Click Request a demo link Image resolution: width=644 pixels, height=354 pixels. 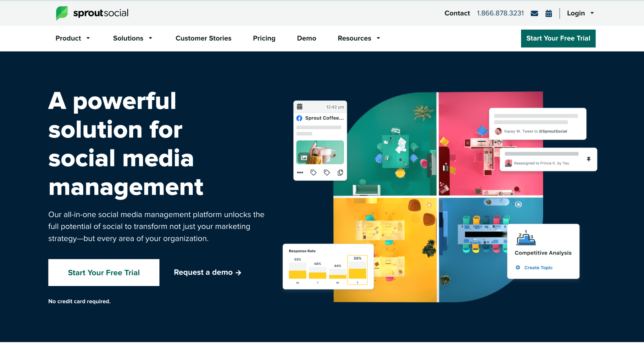point(208,273)
